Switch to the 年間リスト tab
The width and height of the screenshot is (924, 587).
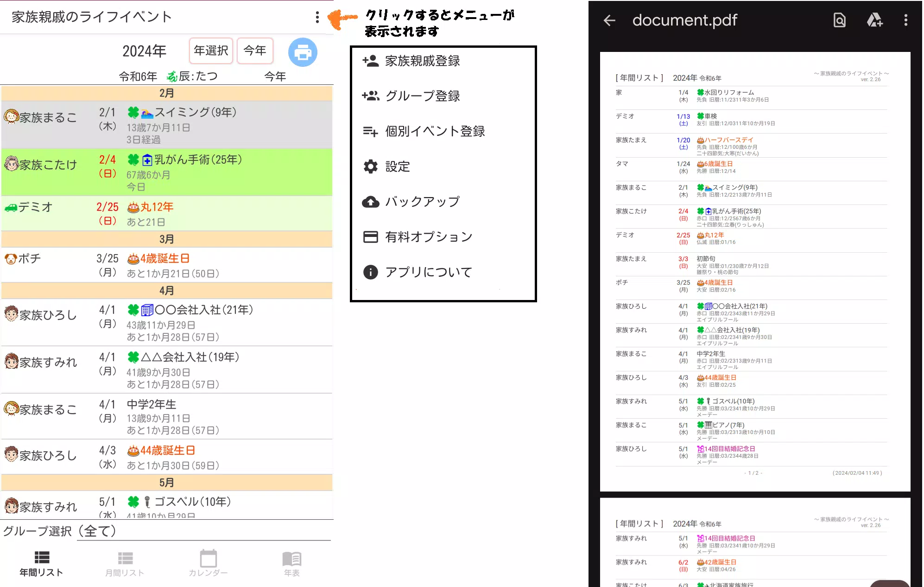[42, 564]
